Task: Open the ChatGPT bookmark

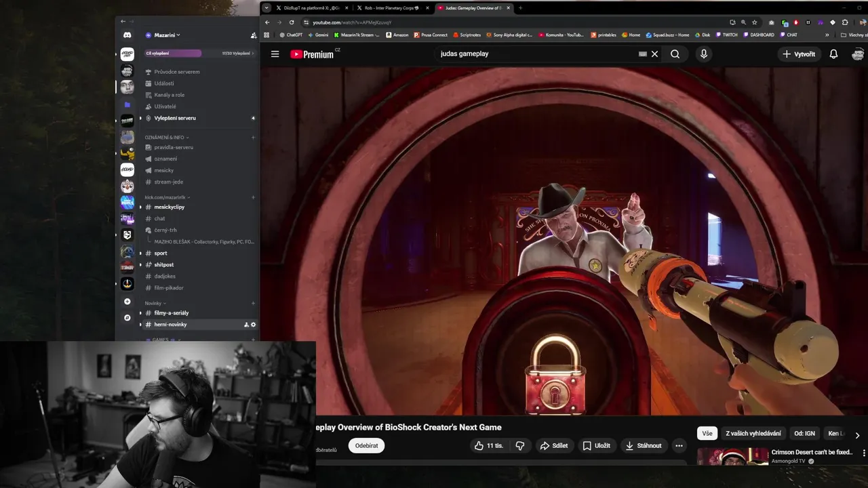Action: (290, 35)
